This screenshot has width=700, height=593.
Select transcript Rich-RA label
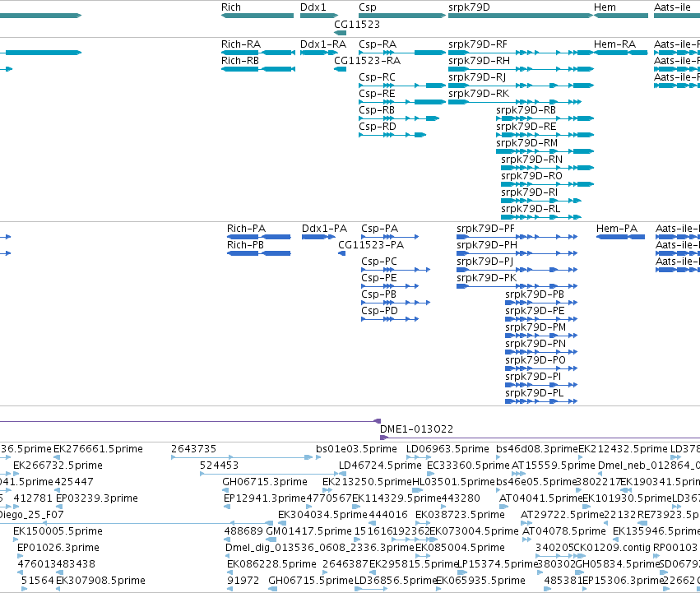pyautogui.click(x=241, y=44)
